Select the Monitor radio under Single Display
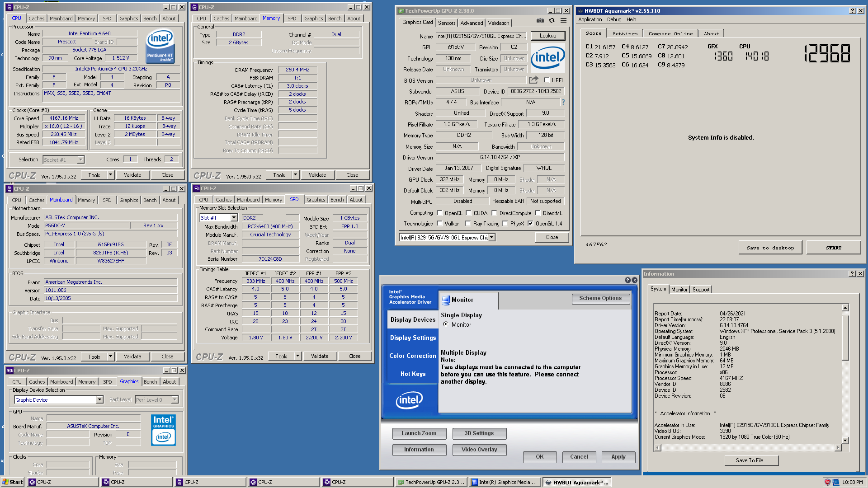 446,324
